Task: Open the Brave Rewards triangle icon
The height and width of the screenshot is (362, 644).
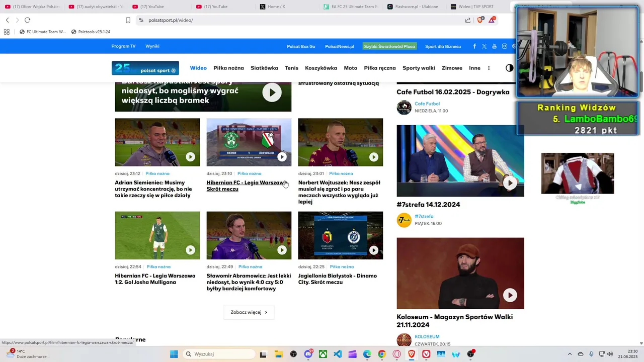Action: click(x=492, y=20)
